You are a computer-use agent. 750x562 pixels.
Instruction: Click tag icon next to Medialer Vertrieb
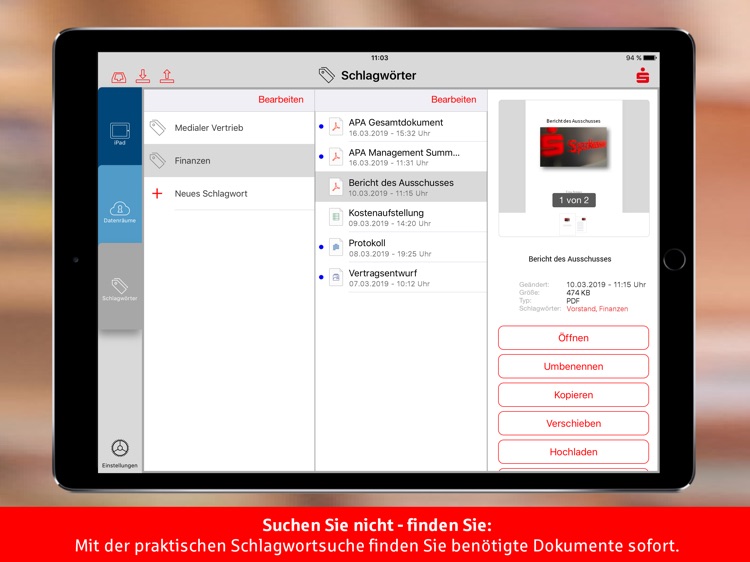tap(157, 128)
